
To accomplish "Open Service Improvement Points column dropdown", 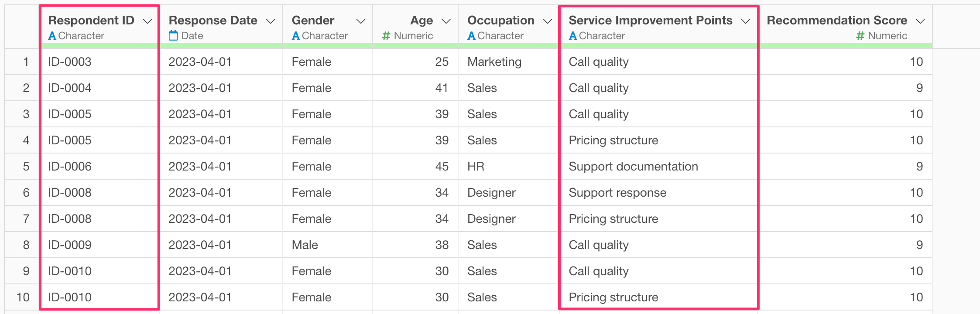I will 746,21.
